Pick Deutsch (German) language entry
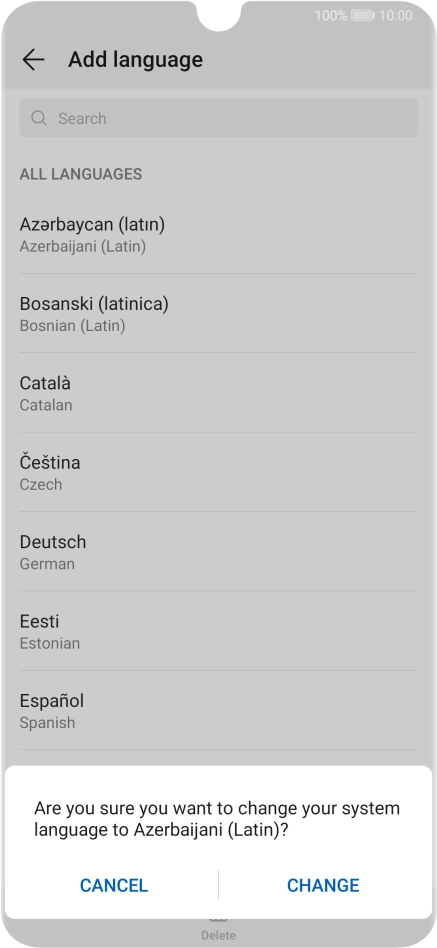 point(218,551)
